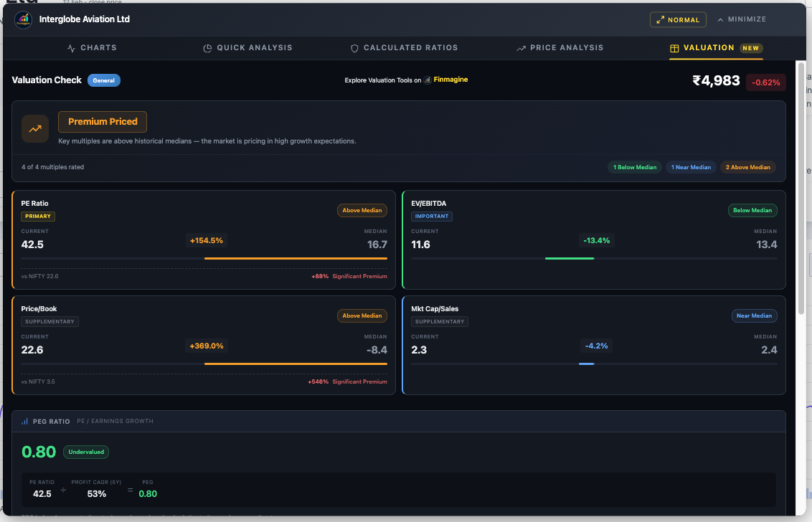Click the Finmagine logo icon in Explore link

[428, 80]
